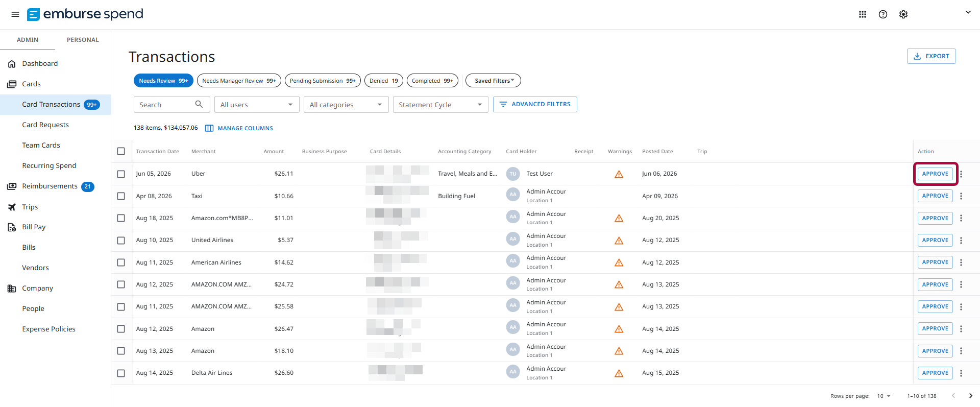
Task: Click the Trips airplane icon
Action: [x=12, y=207]
